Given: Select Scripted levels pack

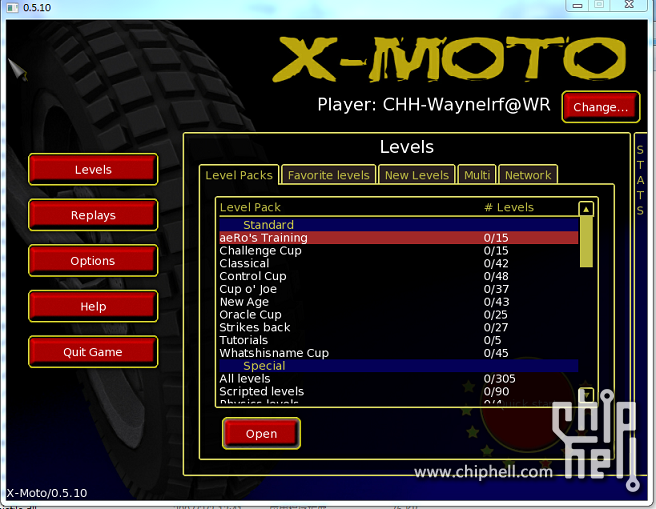Looking at the screenshot, I should pyautogui.click(x=398, y=391).
